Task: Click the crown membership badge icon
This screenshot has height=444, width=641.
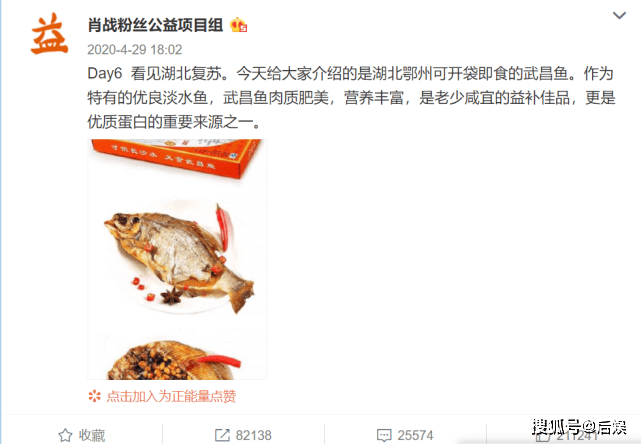Action: (239, 25)
